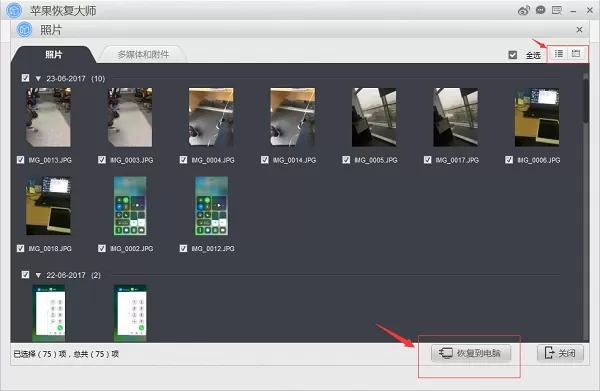Click the Weibo icon in title bar

(523, 10)
